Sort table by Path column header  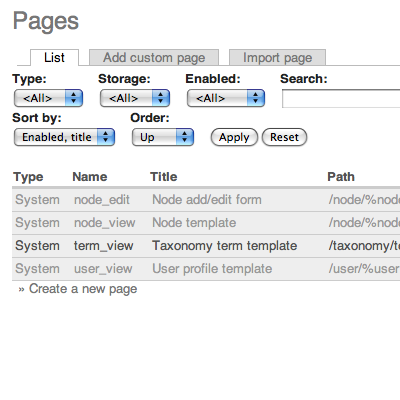(x=341, y=177)
